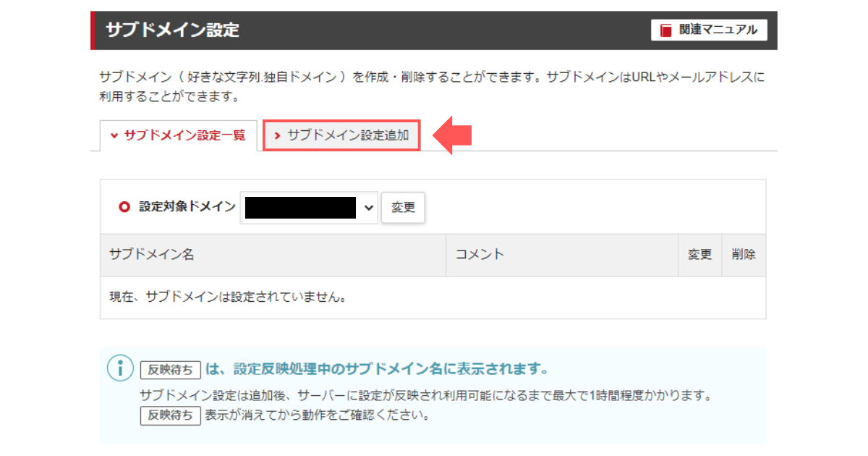
Task: Click the red accent bar beside サブドメイン設定 title
Action: coord(92,30)
